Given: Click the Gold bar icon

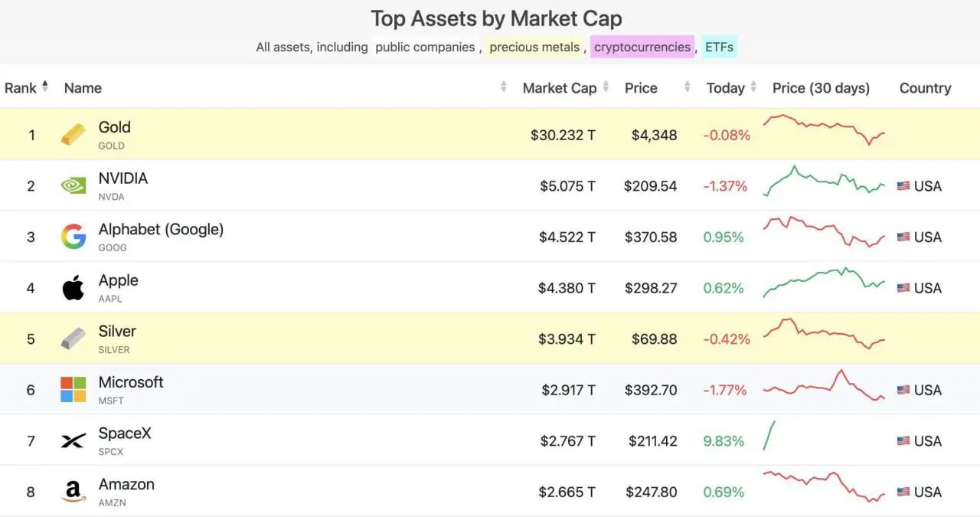Looking at the screenshot, I should [x=73, y=135].
